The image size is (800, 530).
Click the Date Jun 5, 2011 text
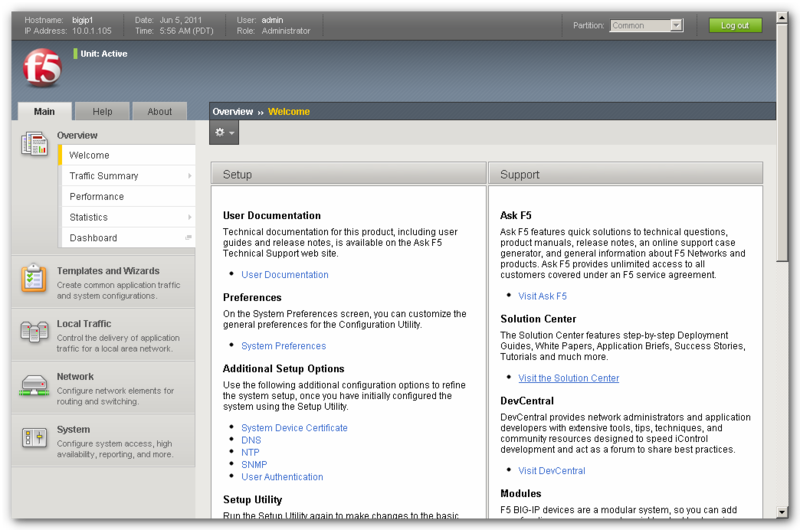tap(181, 20)
